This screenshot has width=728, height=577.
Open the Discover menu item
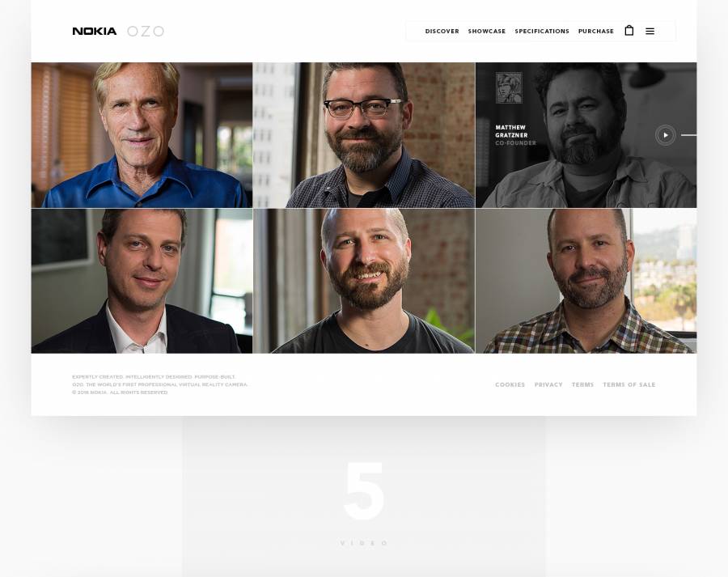(x=442, y=31)
